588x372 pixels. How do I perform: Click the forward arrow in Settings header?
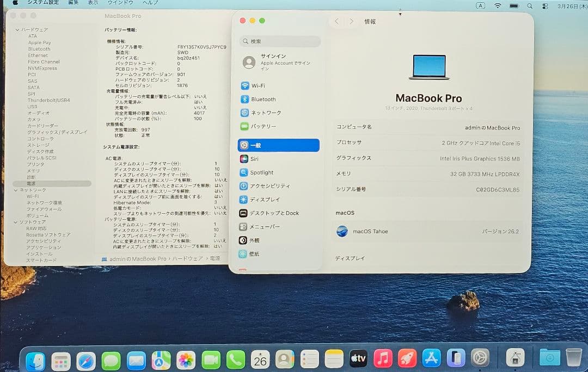351,21
